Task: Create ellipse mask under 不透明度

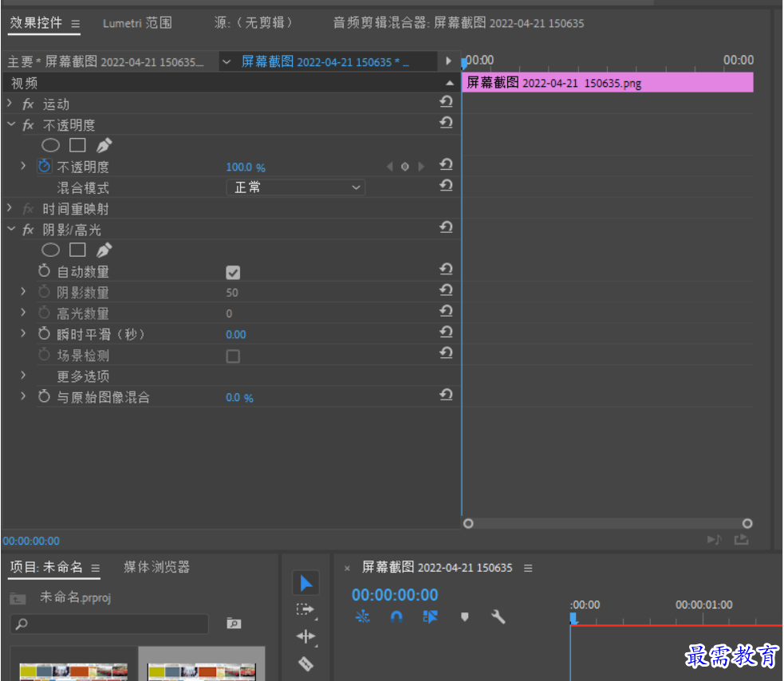Action: point(50,145)
